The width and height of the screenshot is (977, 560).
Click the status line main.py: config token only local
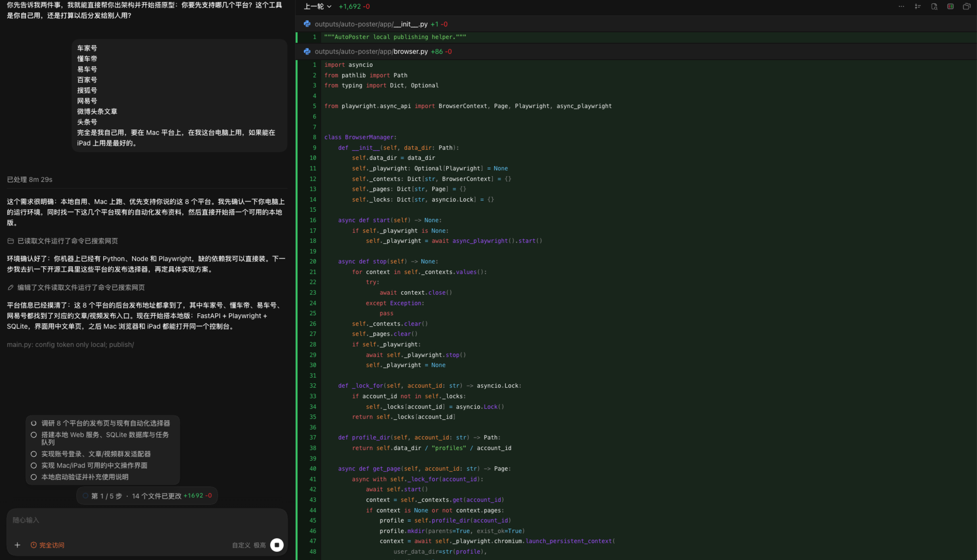click(x=70, y=345)
